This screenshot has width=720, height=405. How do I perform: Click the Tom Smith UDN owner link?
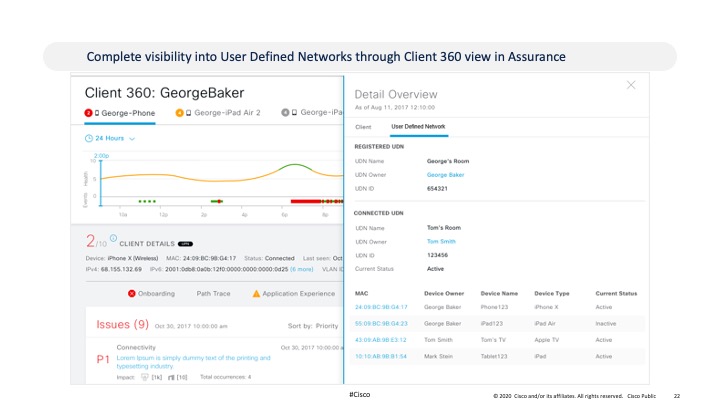point(441,241)
